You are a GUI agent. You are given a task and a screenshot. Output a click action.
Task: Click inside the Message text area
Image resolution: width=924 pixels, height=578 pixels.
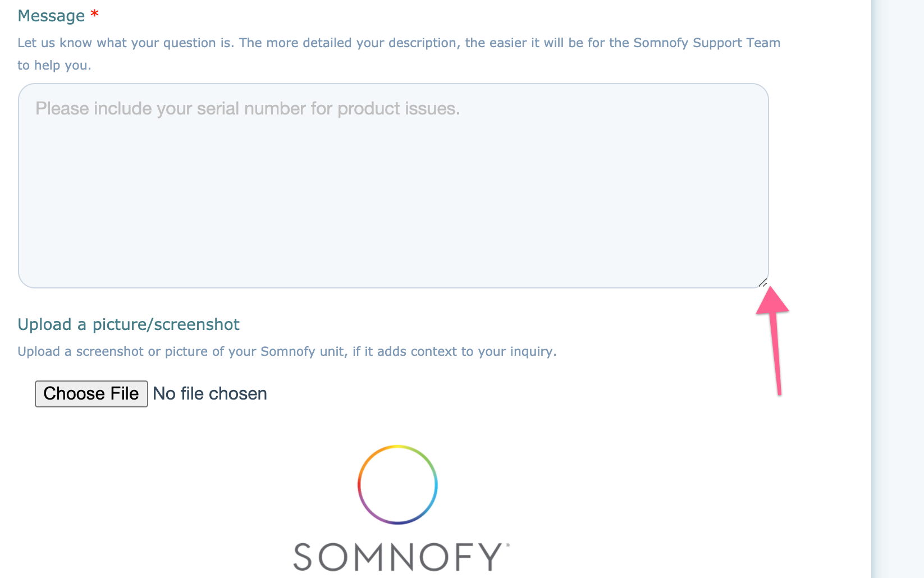[x=393, y=185]
